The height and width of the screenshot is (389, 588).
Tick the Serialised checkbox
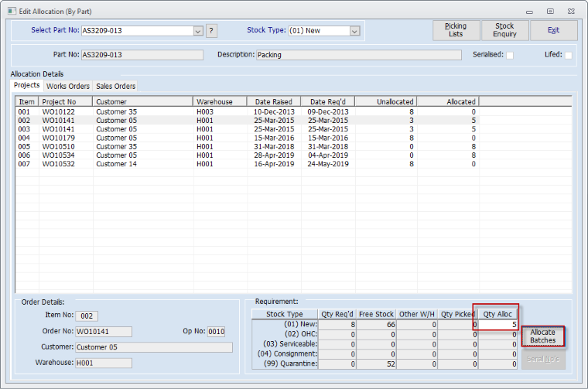[510, 55]
